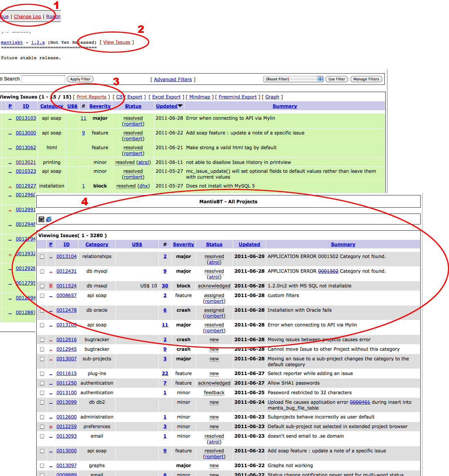The width and height of the screenshot is (449, 476).
Task: Sort View Issues list by Status header
Action: click(x=133, y=106)
